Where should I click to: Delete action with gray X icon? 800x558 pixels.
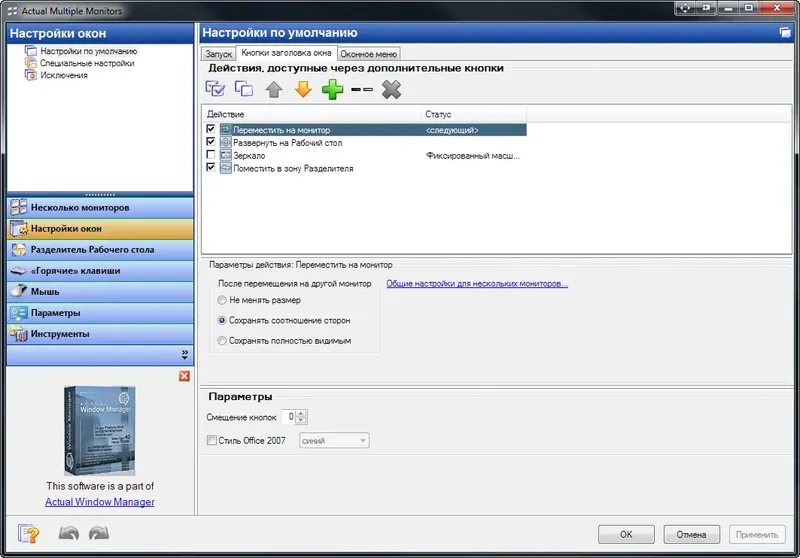(x=391, y=90)
